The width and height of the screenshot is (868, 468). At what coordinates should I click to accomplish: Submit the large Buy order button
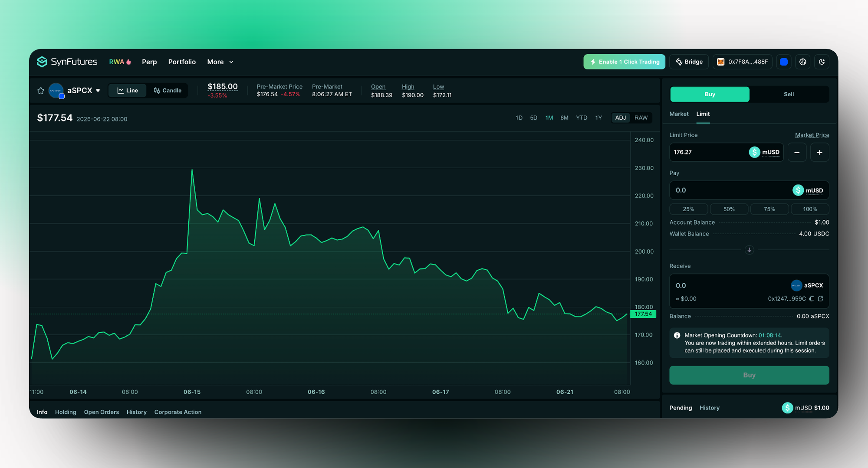pos(749,375)
